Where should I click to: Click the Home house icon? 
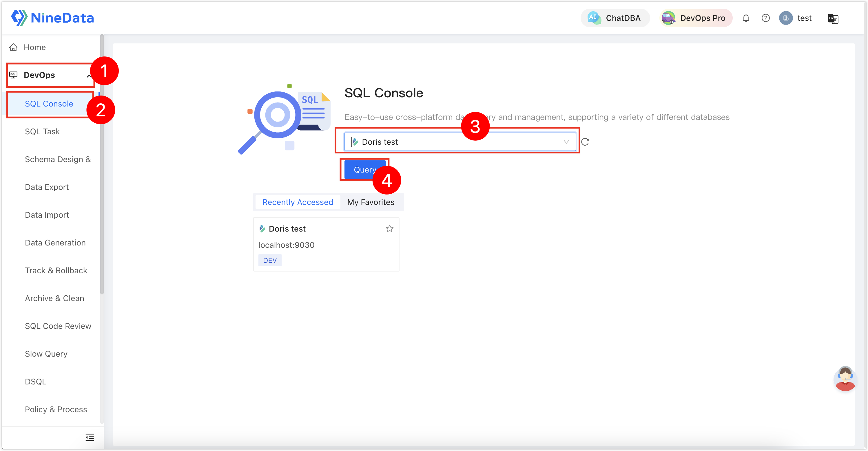(13, 47)
